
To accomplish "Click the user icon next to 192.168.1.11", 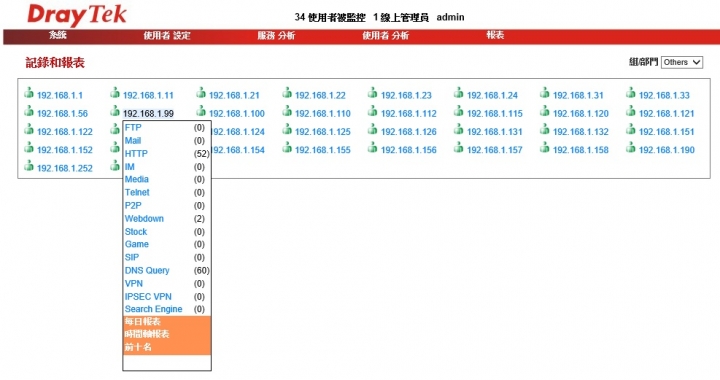I will tap(115, 93).
